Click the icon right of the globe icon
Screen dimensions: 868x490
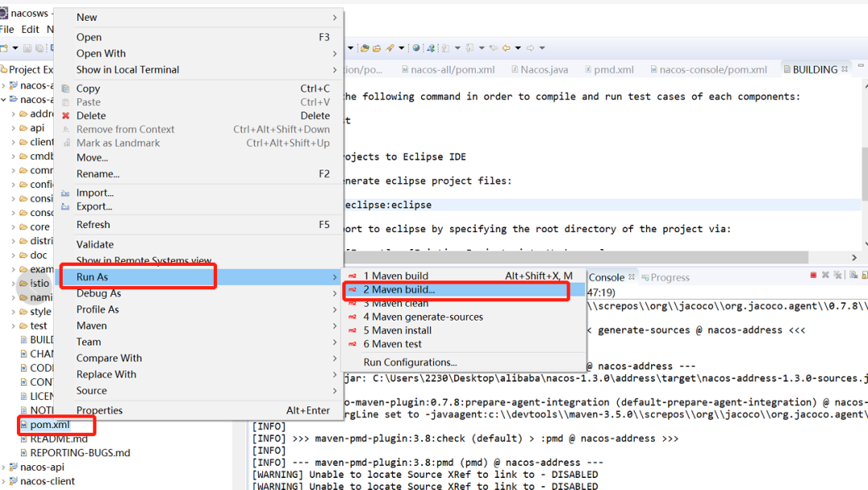(x=432, y=48)
